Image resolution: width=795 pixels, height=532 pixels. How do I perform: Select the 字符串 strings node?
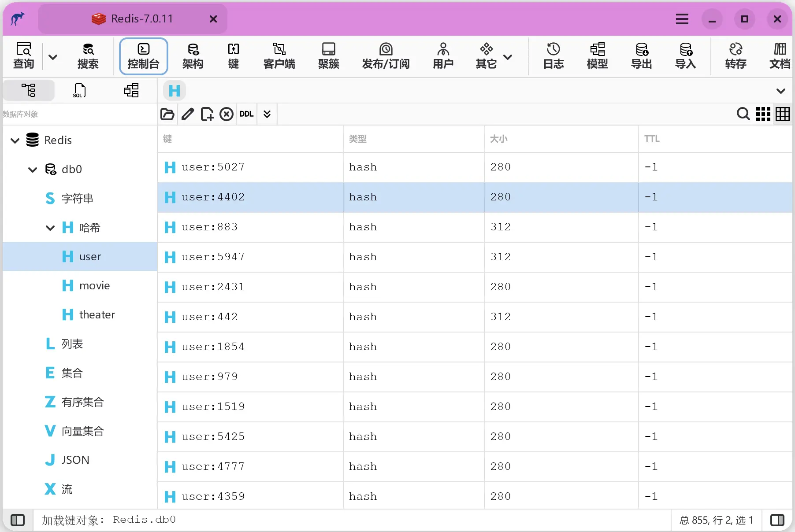coord(80,199)
